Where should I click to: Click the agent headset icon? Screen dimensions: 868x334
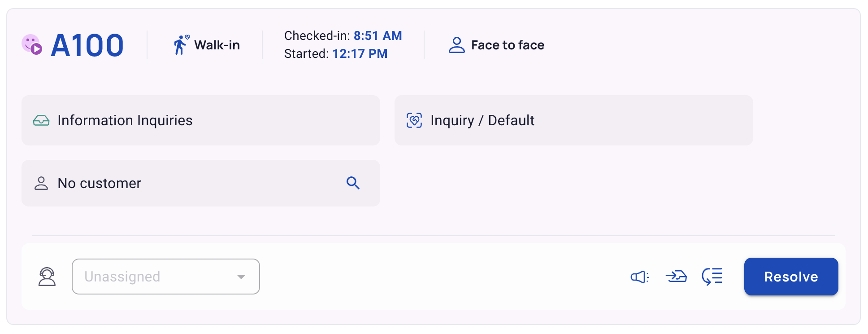47,277
